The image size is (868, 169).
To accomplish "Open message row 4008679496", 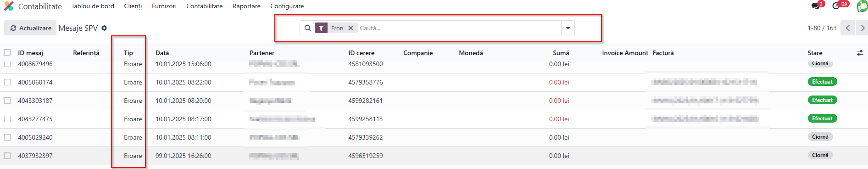I will pos(434,64).
